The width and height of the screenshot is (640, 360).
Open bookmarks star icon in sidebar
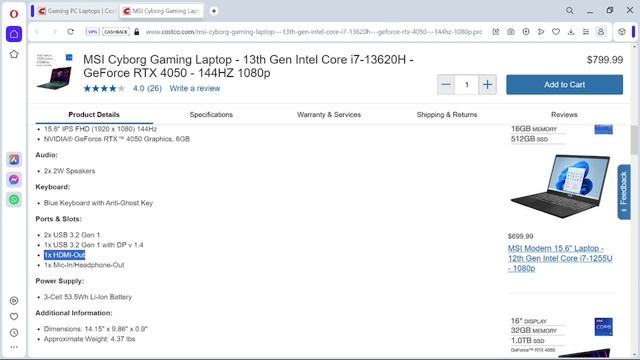click(x=14, y=54)
